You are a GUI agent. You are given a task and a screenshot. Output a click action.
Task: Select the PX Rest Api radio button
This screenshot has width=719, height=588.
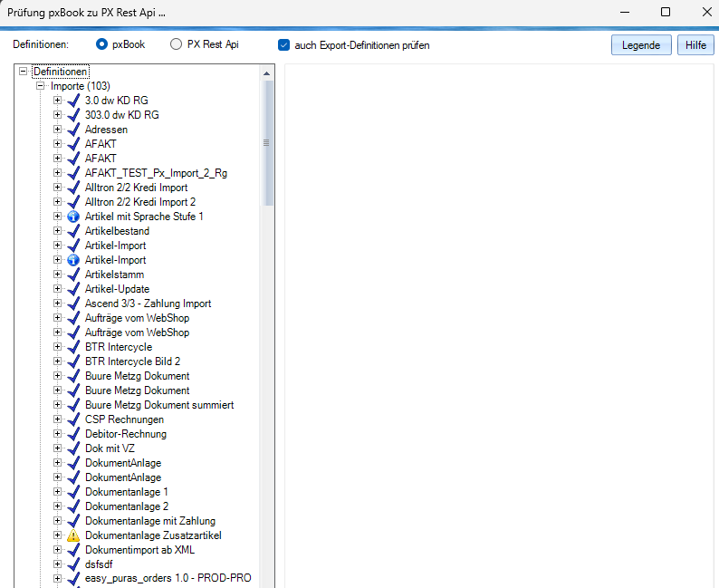point(177,44)
